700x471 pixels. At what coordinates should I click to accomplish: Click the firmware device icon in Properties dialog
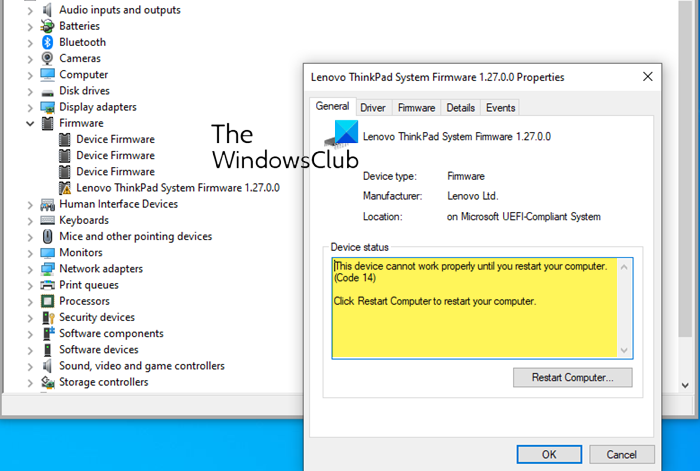pos(342,133)
